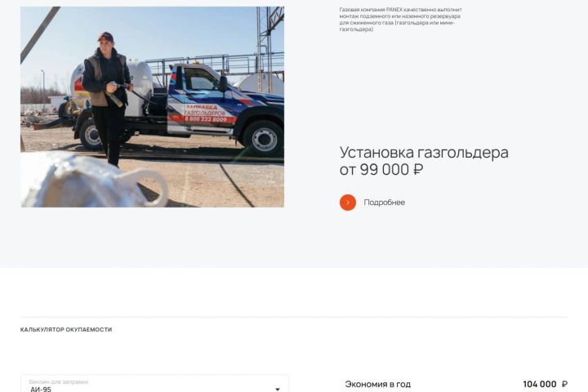
Task: Select the Экономия в год label
Action: coord(377,384)
